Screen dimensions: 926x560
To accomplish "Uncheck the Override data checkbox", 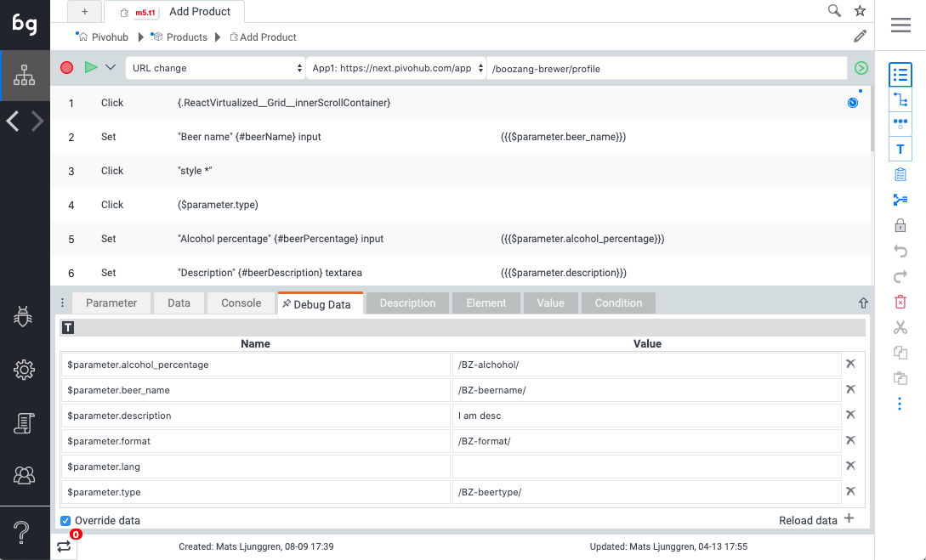I will click(x=65, y=519).
